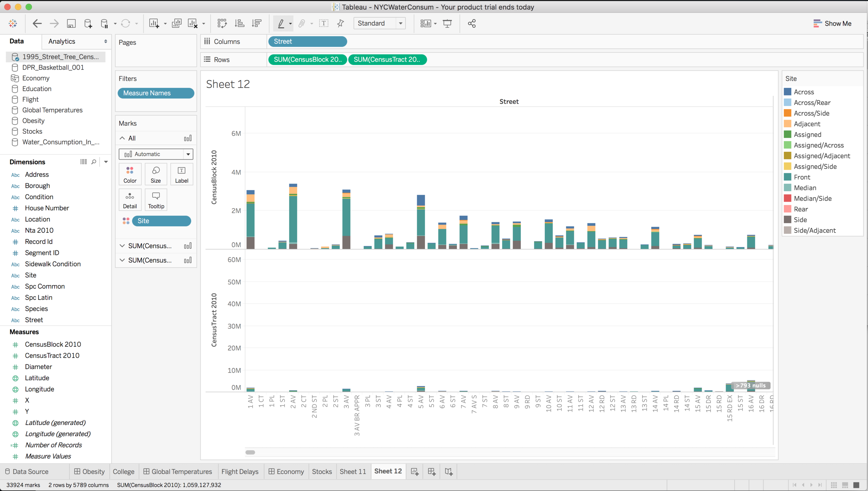This screenshot has width=868, height=491.
Task: Open the Analytics pane switcher arrows
Action: tap(106, 41)
